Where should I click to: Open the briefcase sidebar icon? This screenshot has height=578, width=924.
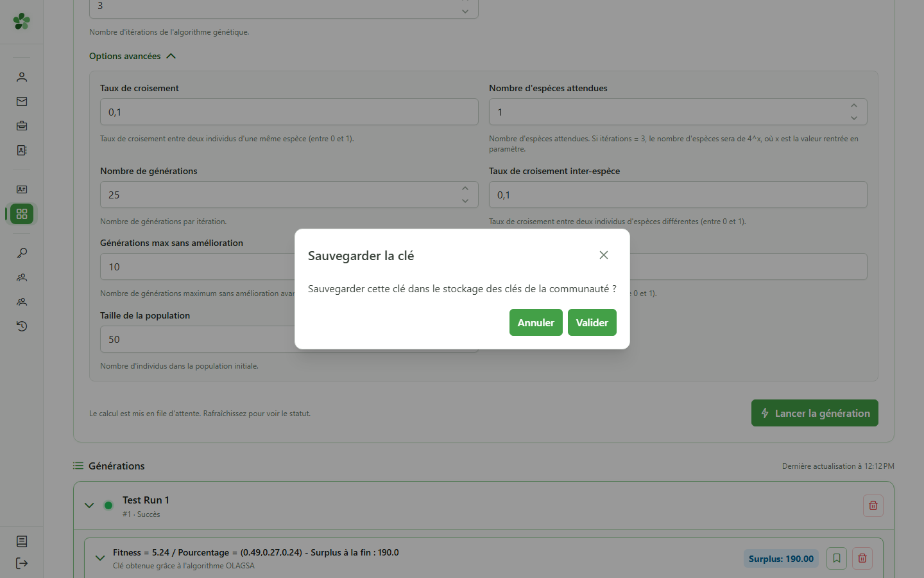click(x=22, y=126)
